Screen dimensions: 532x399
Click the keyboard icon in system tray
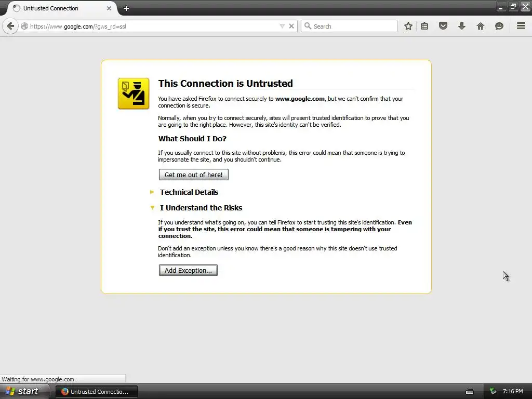(x=470, y=392)
